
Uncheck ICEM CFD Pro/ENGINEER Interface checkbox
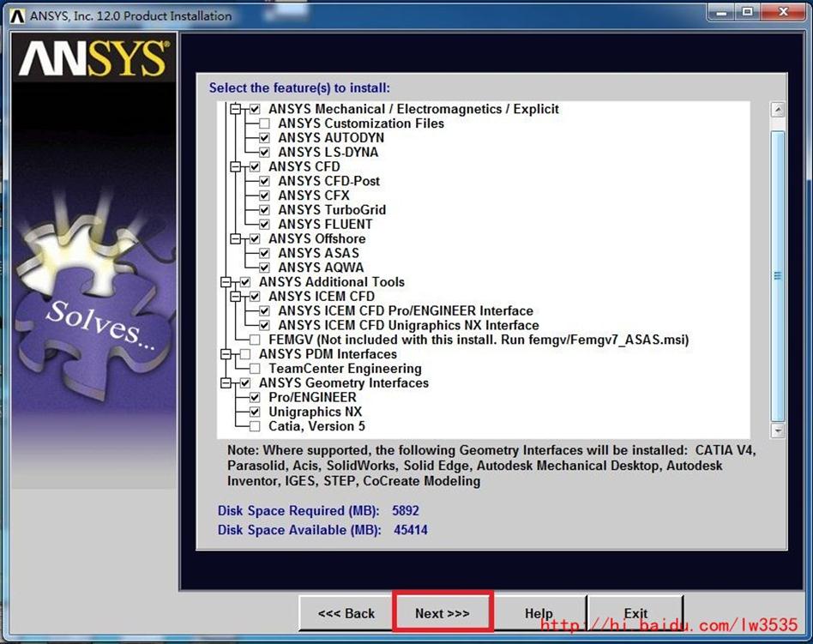tap(264, 310)
